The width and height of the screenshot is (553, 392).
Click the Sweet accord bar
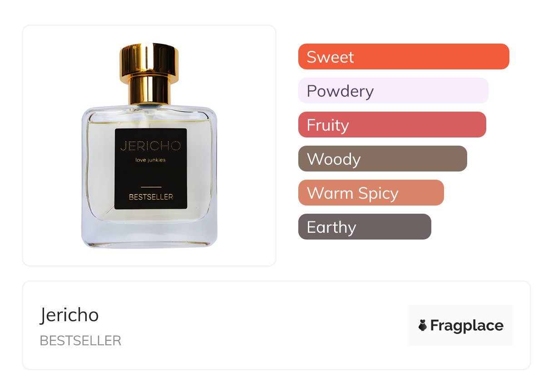404,57
